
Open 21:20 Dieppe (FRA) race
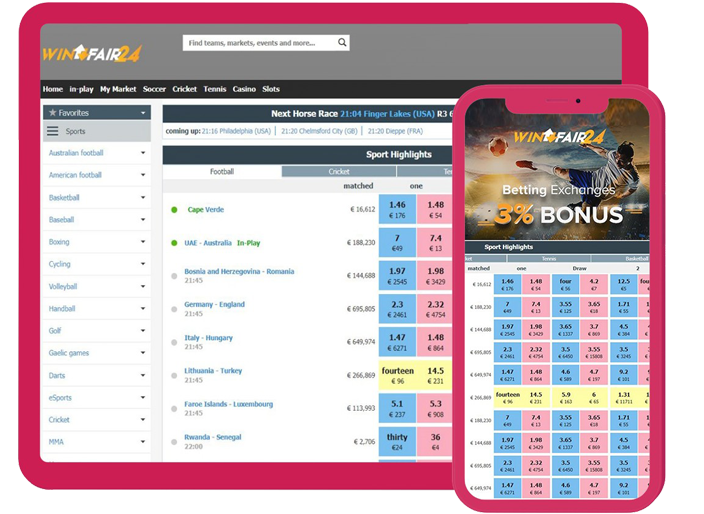(395, 131)
